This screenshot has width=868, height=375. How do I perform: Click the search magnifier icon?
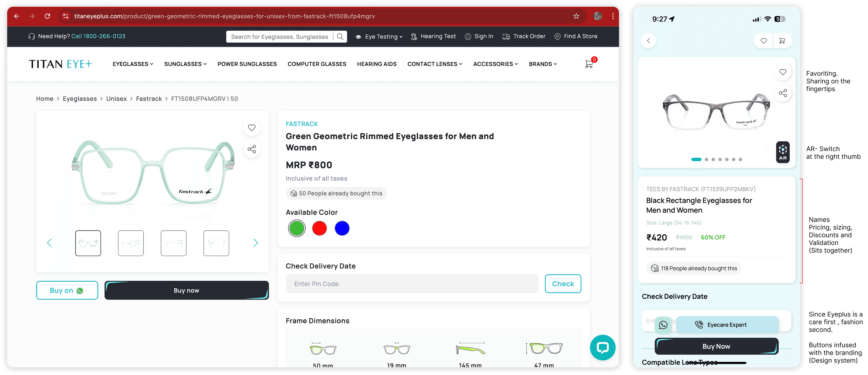[x=340, y=36]
